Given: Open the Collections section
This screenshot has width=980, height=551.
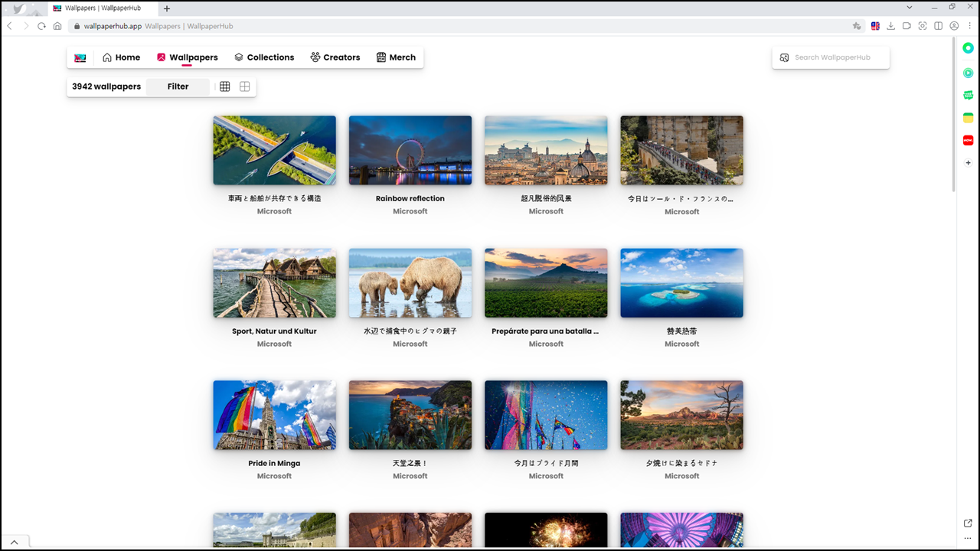Looking at the screenshot, I should coord(264,57).
